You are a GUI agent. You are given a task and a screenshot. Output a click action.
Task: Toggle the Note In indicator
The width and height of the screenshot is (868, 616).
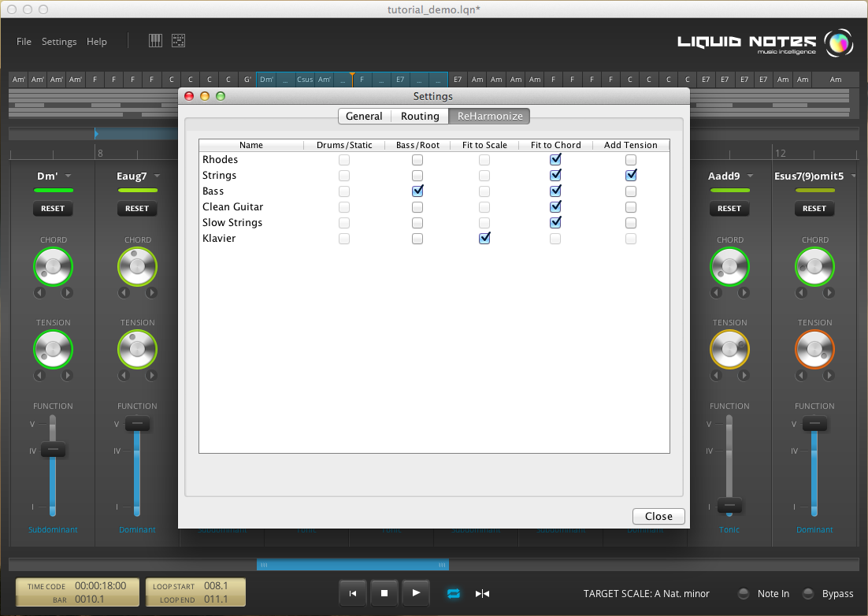pyautogui.click(x=744, y=593)
